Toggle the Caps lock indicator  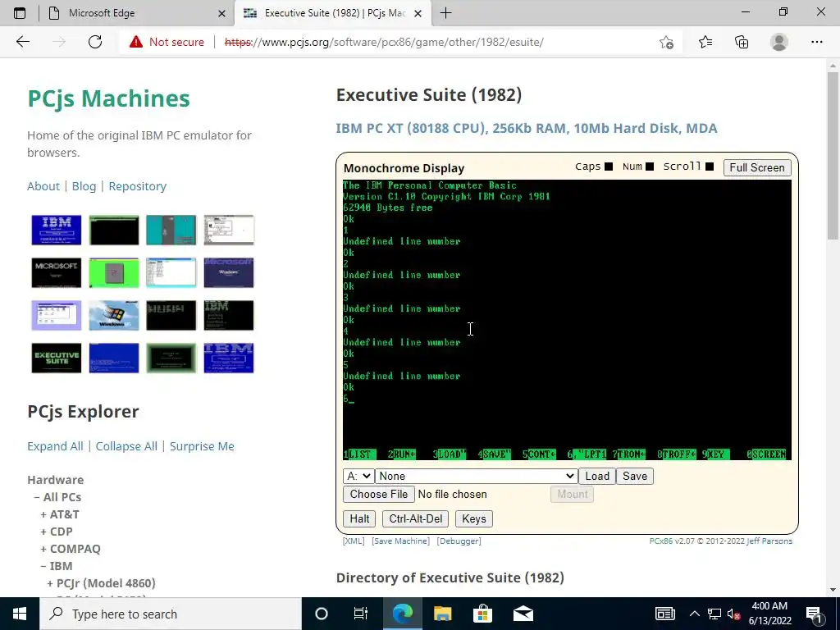[609, 167]
